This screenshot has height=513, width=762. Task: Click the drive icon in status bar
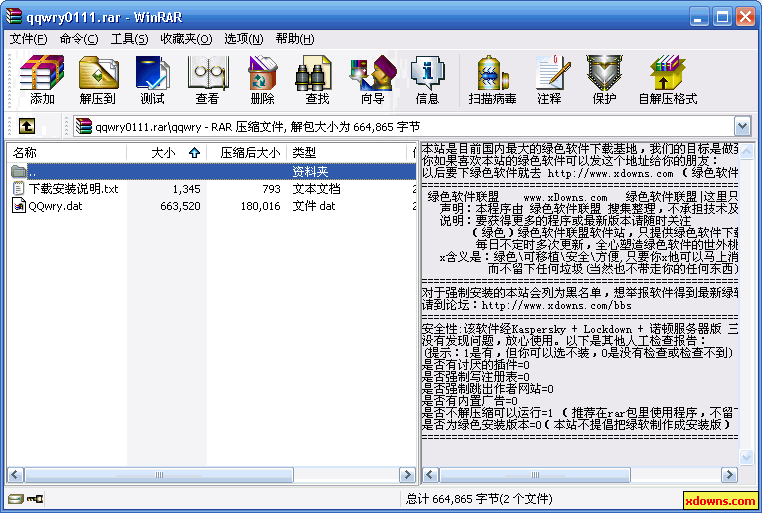[16, 499]
